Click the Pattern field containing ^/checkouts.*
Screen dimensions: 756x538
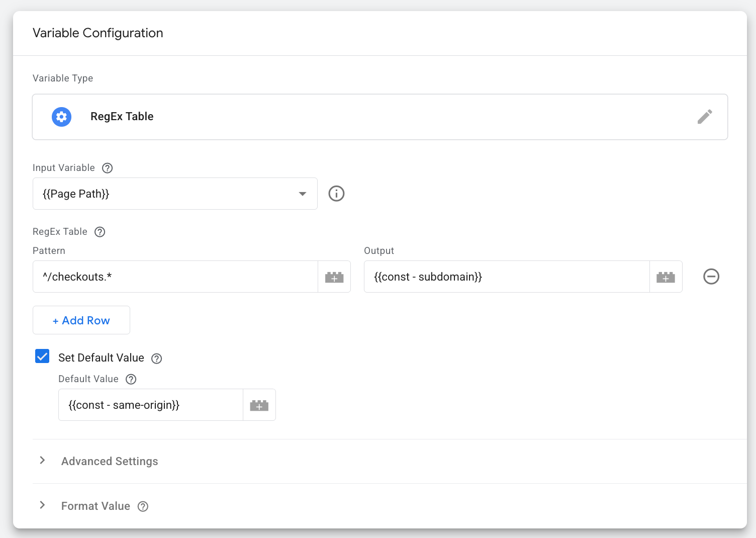(x=175, y=277)
